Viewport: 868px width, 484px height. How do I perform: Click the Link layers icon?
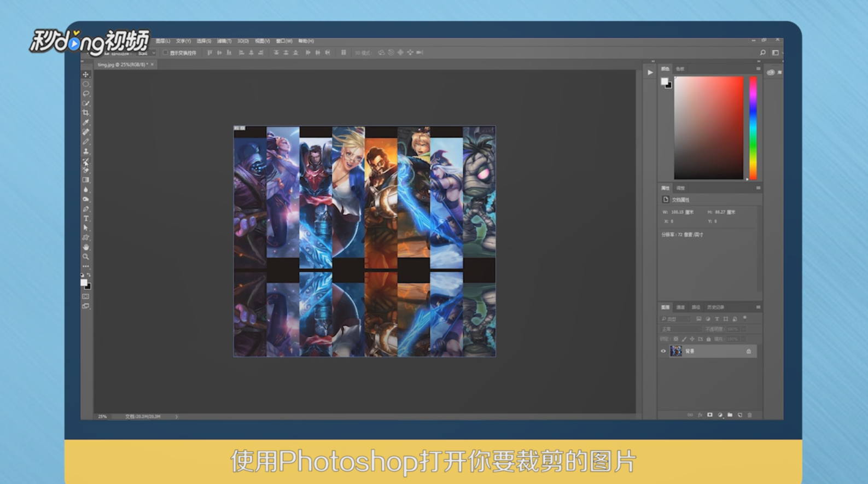click(690, 415)
